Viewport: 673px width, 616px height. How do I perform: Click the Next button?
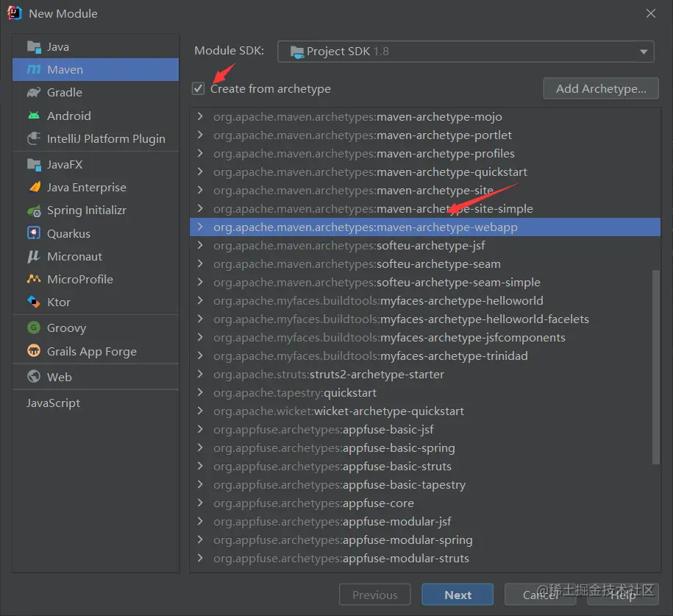click(x=457, y=595)
